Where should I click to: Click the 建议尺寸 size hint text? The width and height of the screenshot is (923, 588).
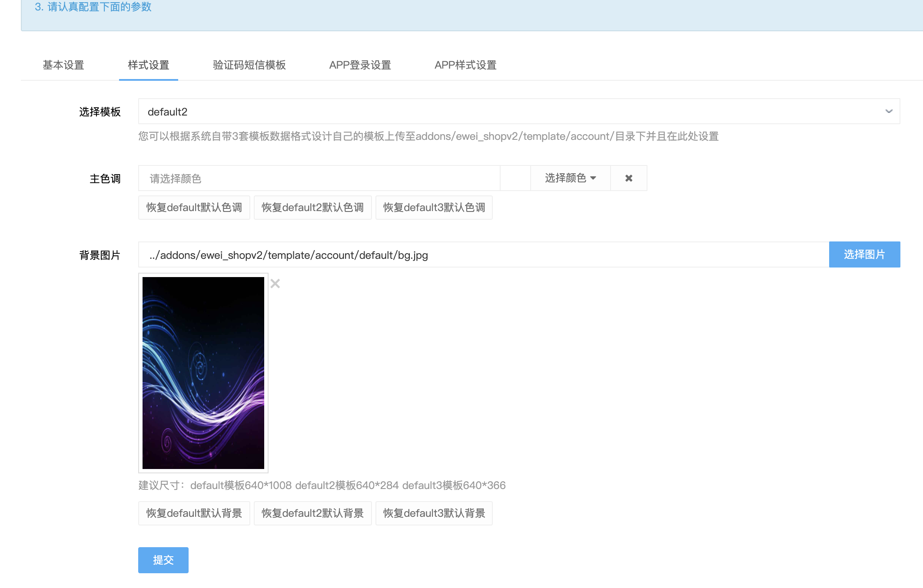tap(322, 486)
